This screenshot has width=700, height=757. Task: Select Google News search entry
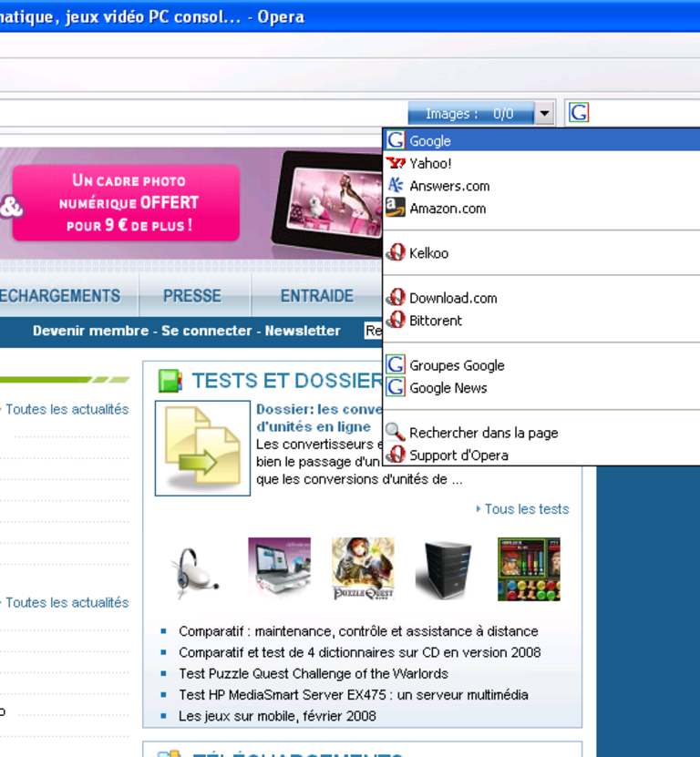(x=542, y=388)
